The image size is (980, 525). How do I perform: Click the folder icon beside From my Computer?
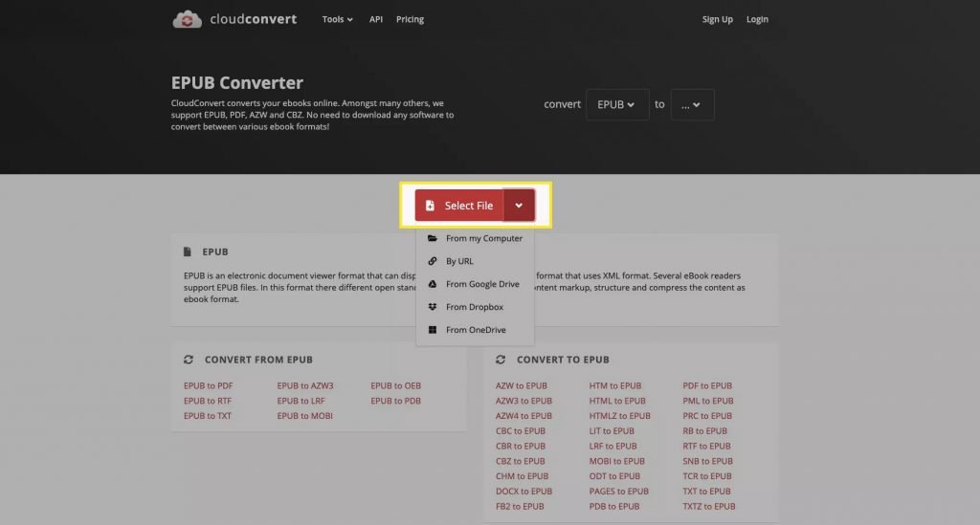(x=432, y=238)
